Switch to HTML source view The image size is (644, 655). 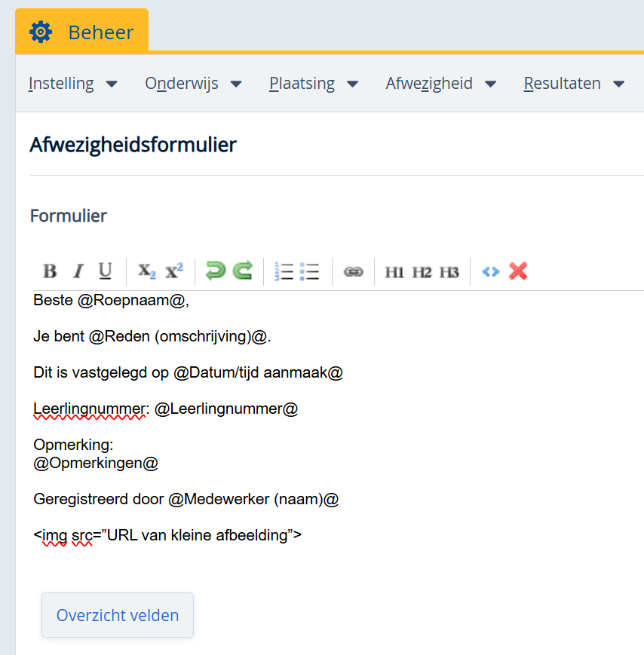(491, 271)
